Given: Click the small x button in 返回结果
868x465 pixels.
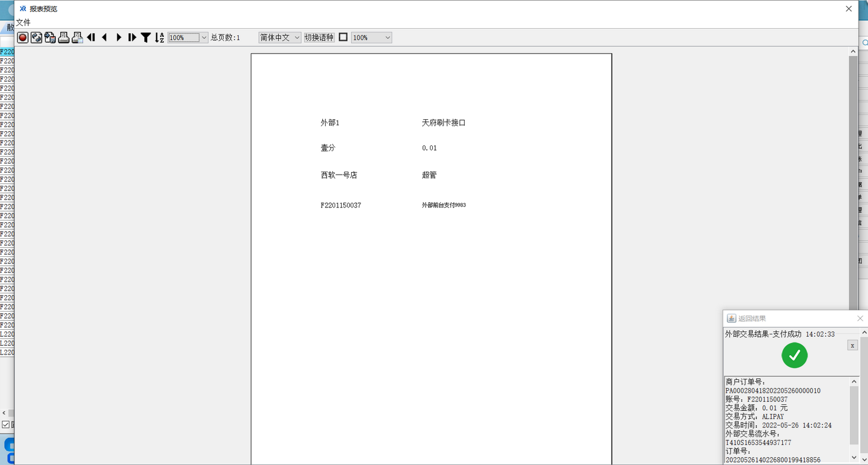Looking at the screenshot, I should (852, 346).
